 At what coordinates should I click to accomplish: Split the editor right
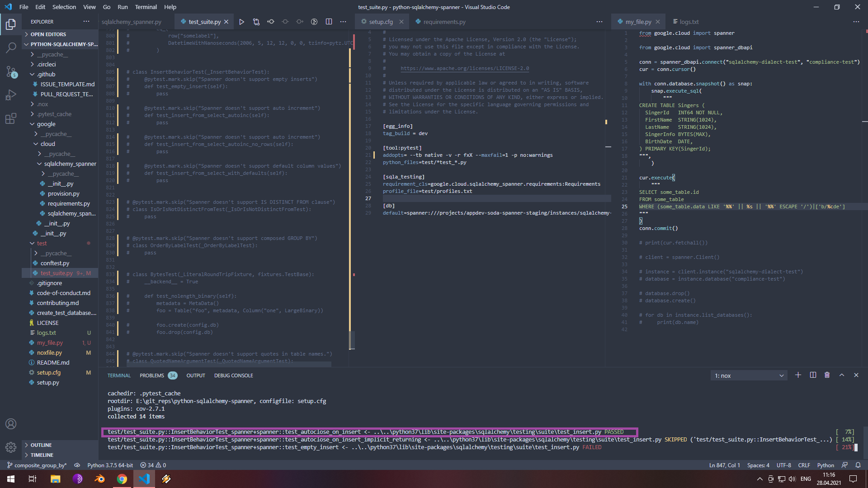point(329,22)
